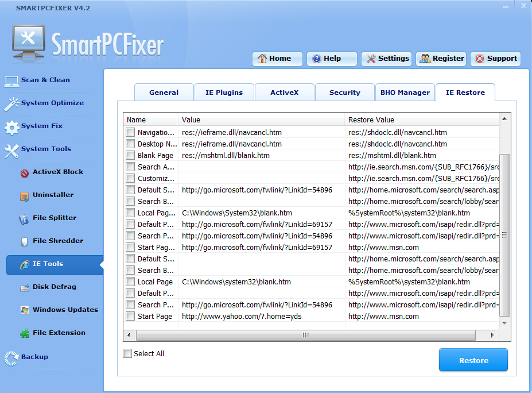
Task: Click the scroll up arrow of the list
Action: pos(505,119)
